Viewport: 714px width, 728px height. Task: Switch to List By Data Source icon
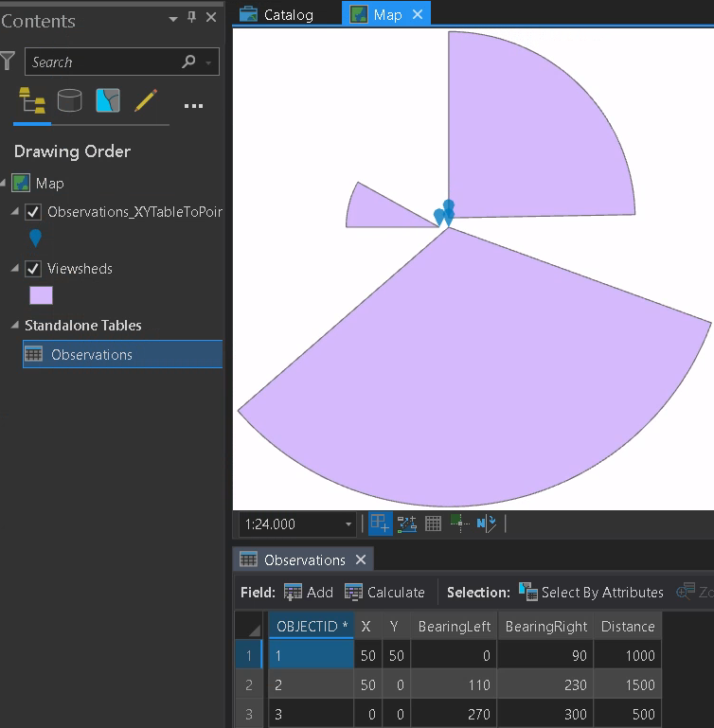pos(70,100)
